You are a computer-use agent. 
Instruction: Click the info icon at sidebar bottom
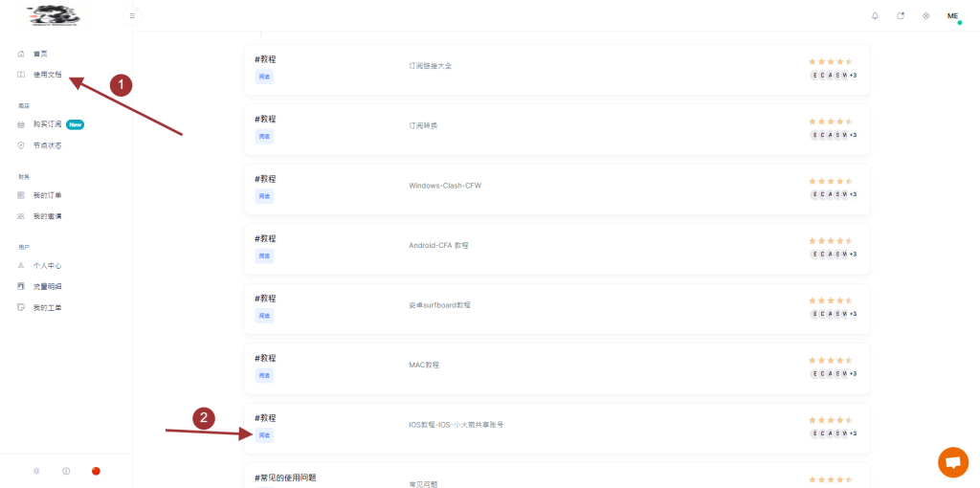(x=66, y=471)
